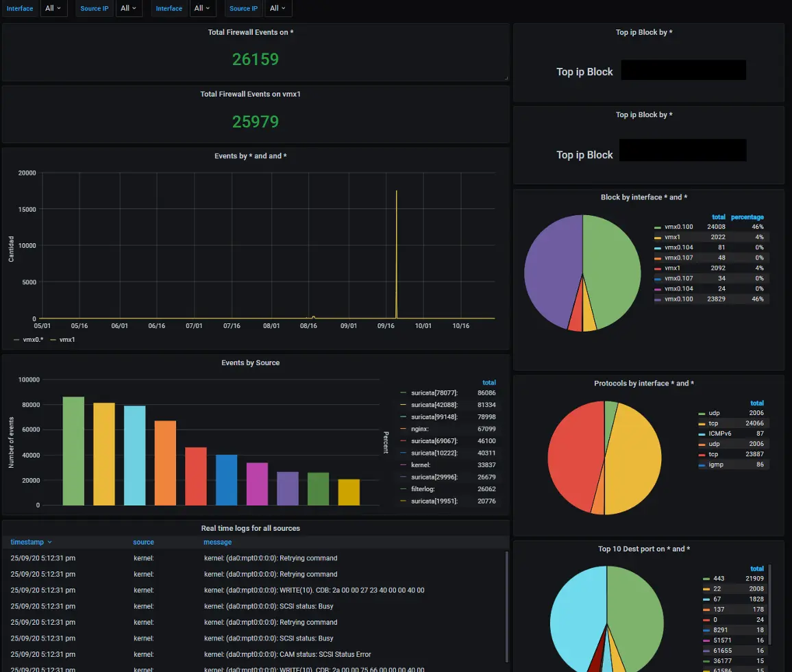Toggle vmx1 series in Events by * legend
This screenshot has height=672, width=792.
[53, 340]
